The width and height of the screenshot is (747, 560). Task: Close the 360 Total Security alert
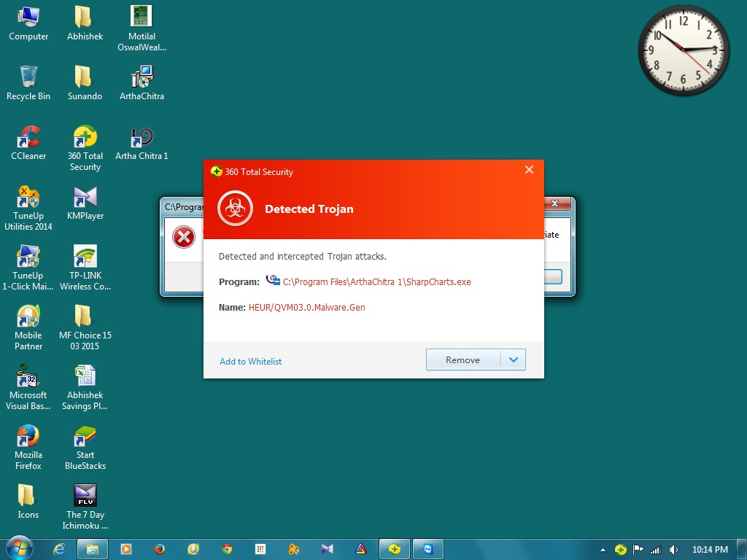pyautogui.click(x=529, y=170)
